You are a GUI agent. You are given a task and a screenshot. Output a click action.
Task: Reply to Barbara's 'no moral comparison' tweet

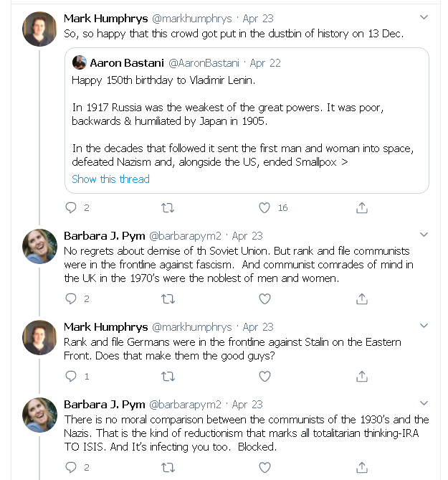click(71, 467)
